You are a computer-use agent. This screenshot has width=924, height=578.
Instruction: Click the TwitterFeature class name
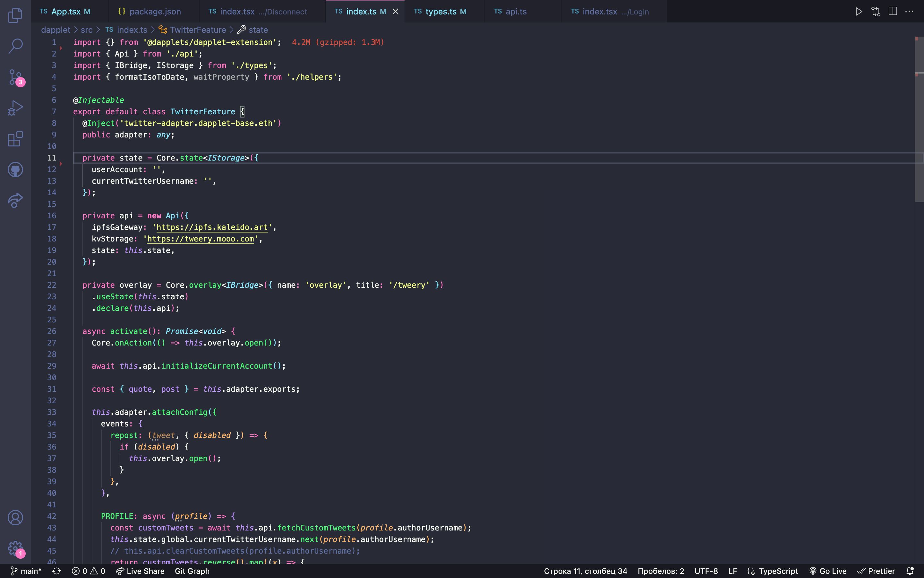pyautogui.click(x=203, y=112)
